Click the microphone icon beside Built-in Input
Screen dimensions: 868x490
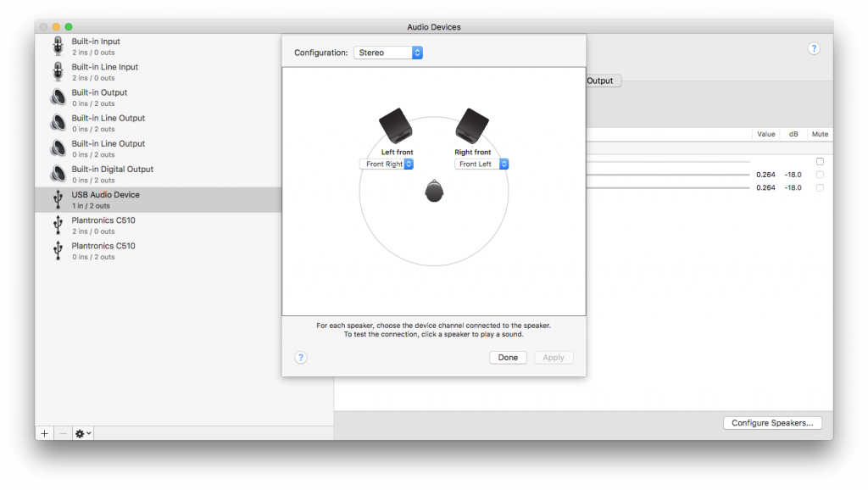(x=58, y=46)
